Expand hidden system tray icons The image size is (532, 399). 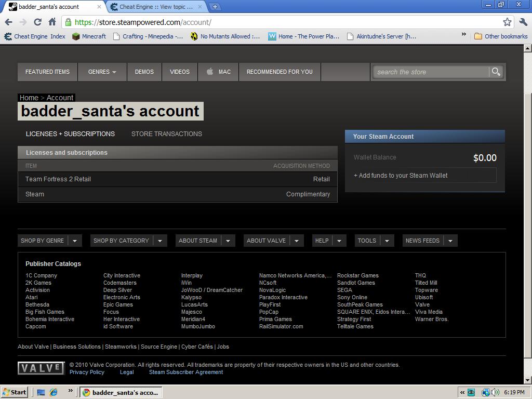point(462,393)
